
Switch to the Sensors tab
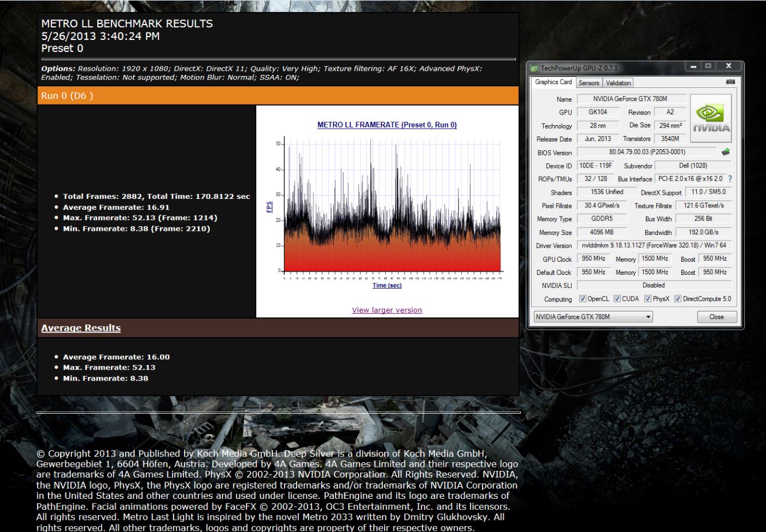(589, 83)
